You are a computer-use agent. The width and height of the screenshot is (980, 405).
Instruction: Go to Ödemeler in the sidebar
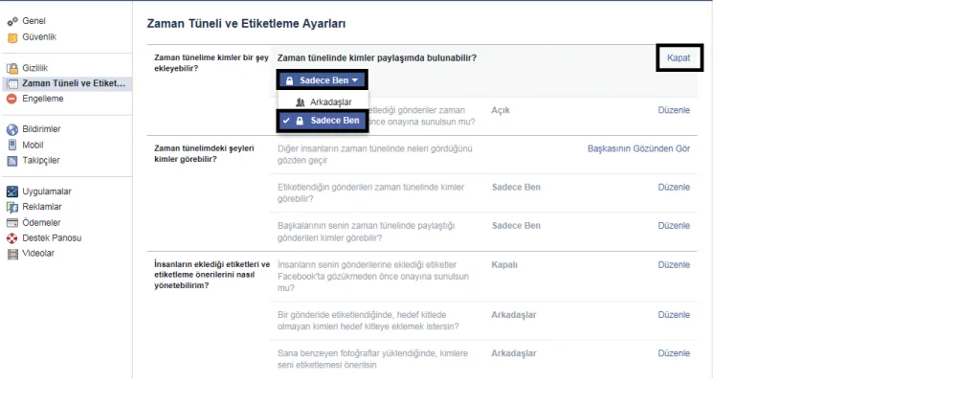click(x=41, y=222)
